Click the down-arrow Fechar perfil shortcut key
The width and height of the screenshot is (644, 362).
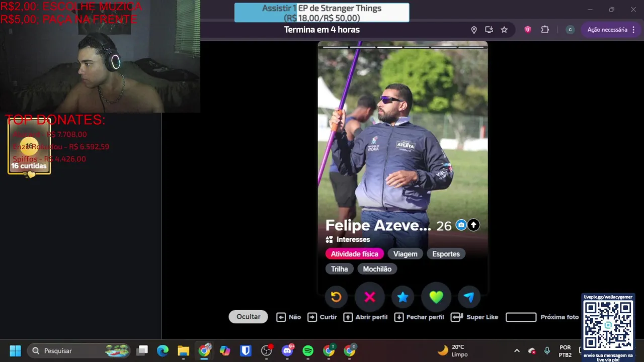pos(399,317)
